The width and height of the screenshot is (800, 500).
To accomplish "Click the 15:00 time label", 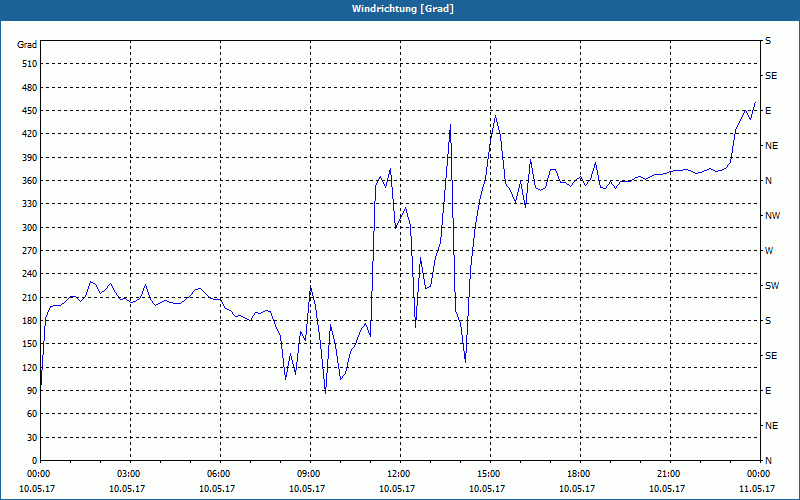I will tap(488, 474).
